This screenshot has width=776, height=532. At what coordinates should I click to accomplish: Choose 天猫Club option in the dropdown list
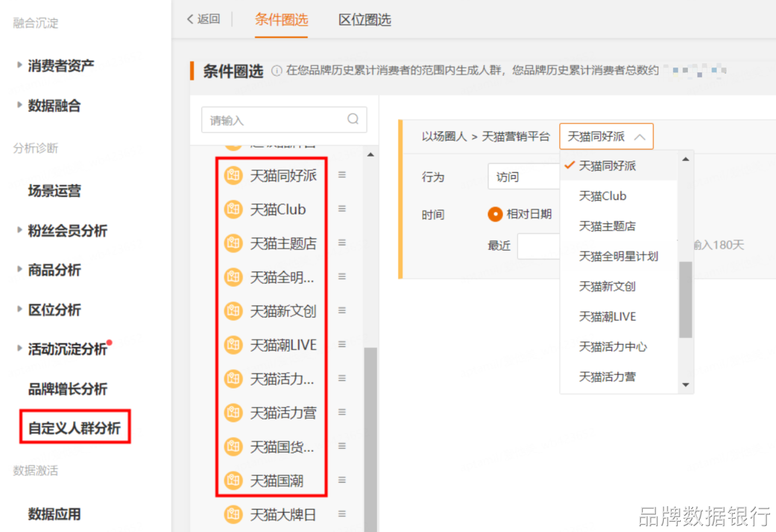click(619, 196)
